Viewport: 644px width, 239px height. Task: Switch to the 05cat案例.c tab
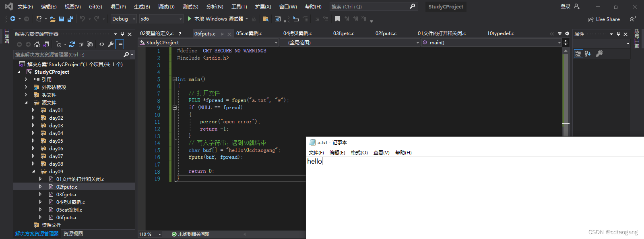point(249,33)
